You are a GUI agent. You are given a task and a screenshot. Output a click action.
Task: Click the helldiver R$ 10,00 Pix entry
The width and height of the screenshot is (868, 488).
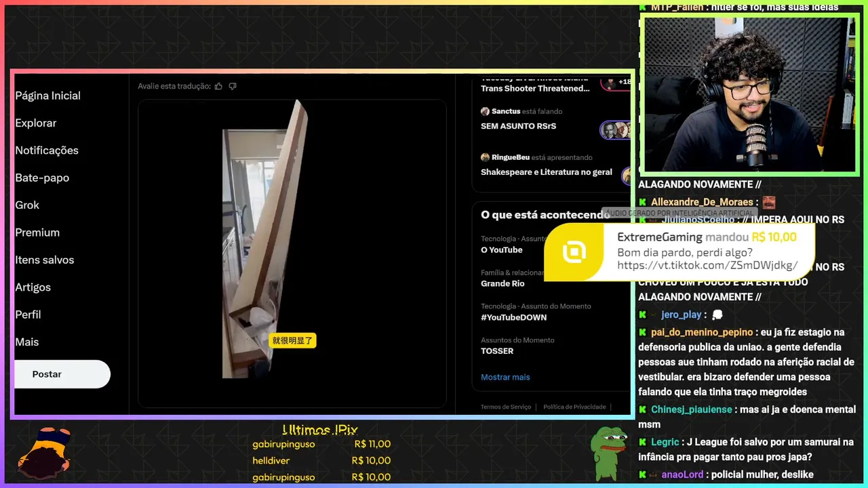click(x=321, y=460)
